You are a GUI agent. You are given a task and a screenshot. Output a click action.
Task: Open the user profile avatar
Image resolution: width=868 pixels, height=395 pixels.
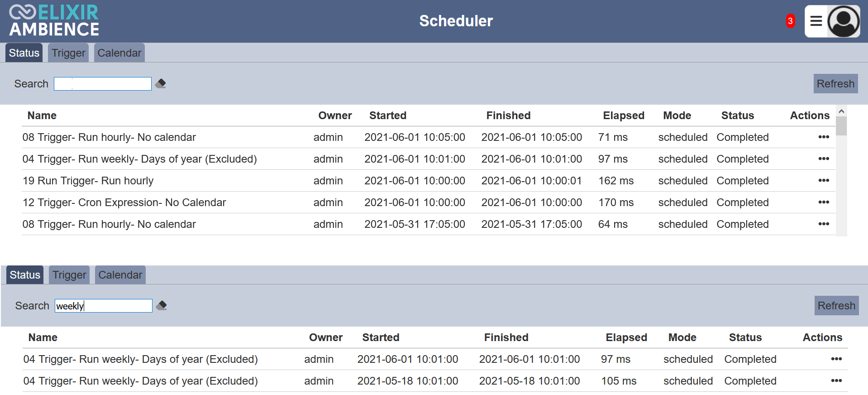[844, 21]
